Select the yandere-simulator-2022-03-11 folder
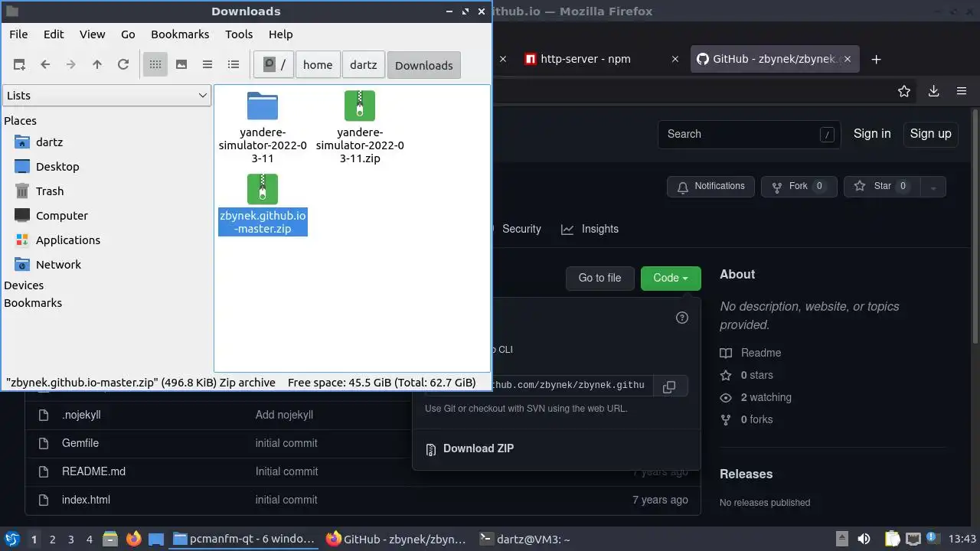Viewport: 980px width, 551px height. point(263,127)
